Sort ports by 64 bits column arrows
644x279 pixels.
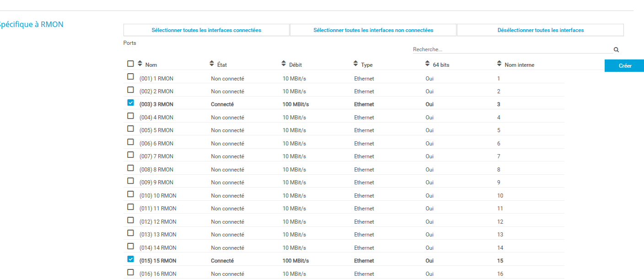click(x=427, y=64)
